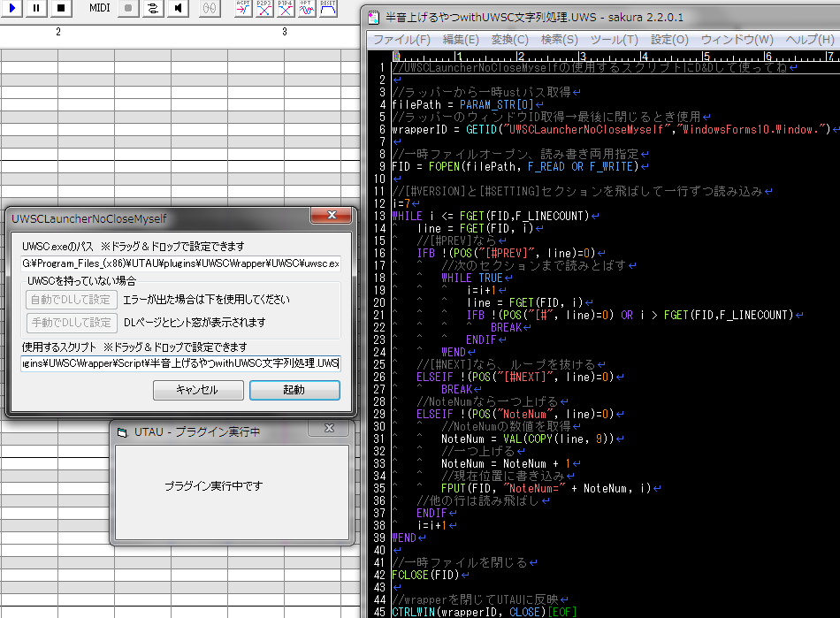Click the MIDI record button (grey circle)
This screenshot has width=840, height=618.
[x=128, y=8]
